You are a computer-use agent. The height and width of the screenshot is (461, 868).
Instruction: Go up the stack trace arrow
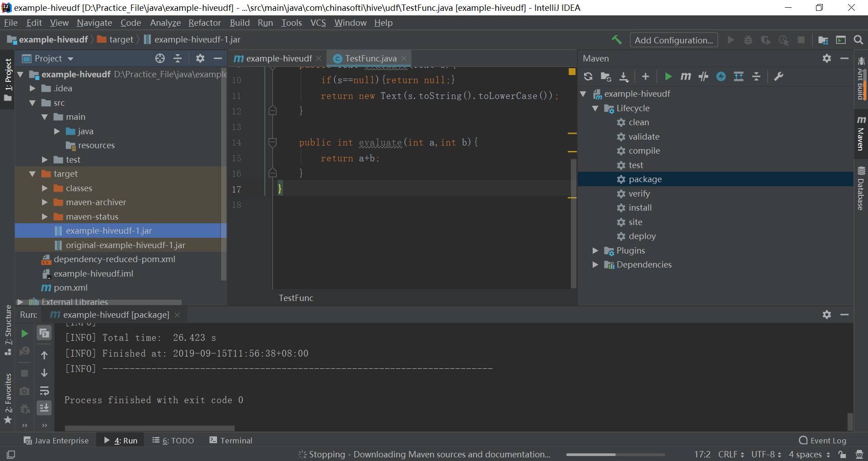(44, 355)
